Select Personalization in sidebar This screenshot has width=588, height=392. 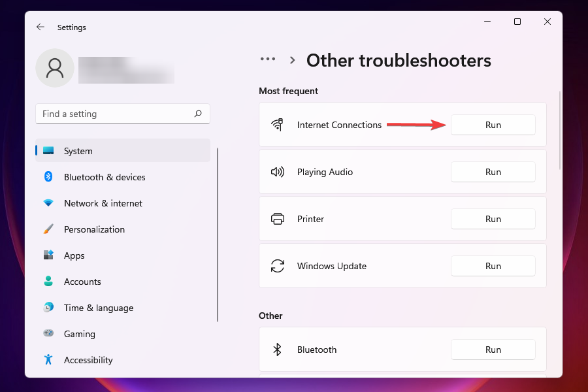point(123,229)
